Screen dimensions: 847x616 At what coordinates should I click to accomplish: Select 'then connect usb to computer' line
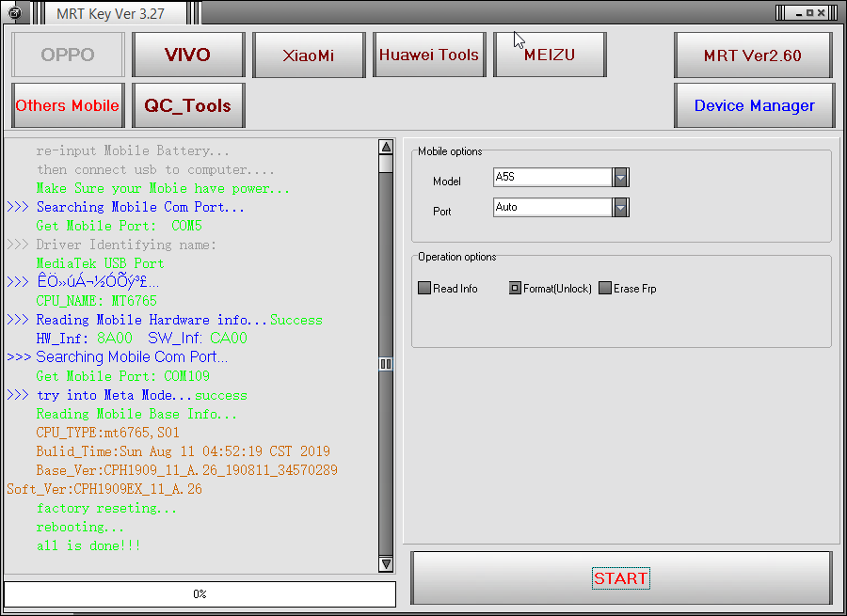[x=155, y=169]
